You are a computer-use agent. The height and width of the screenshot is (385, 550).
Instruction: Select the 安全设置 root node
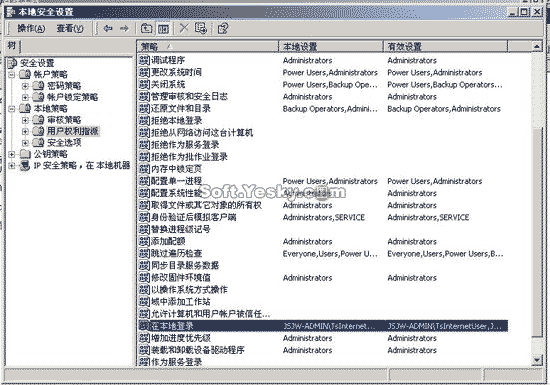[36, 63]
